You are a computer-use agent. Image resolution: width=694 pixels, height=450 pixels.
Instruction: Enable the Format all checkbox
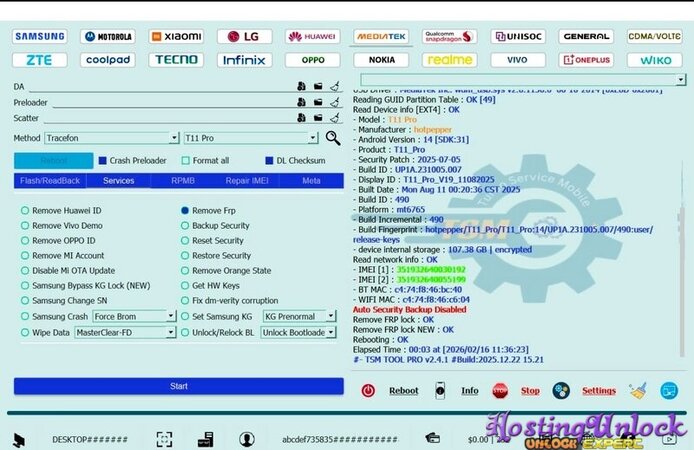tap(186, 160)
